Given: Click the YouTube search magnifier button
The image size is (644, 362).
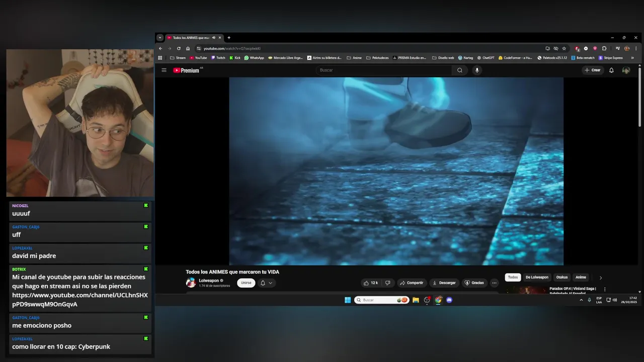Looking at the screenshot, I should (x=459, y=70).
